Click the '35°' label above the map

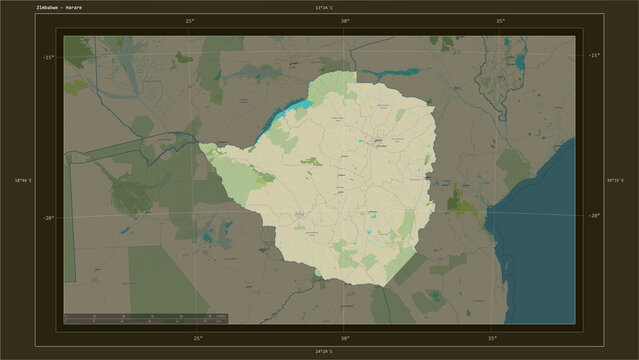pyautogui.click(x=500, y=21)
